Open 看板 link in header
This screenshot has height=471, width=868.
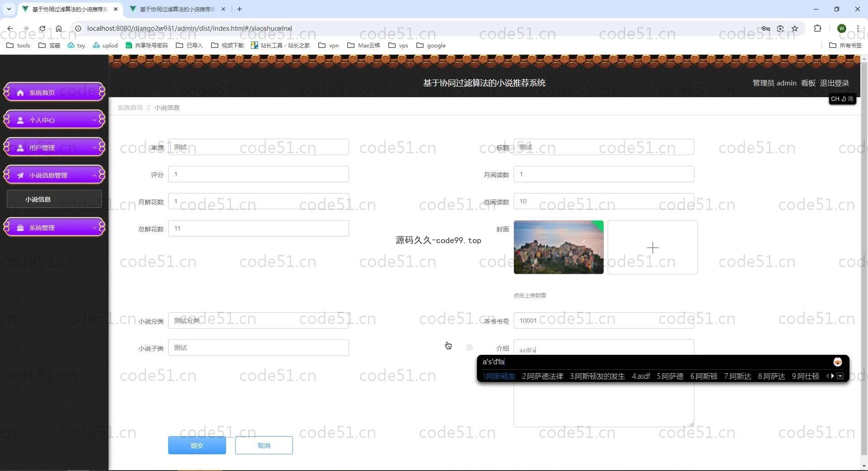[x=808, y=83]
